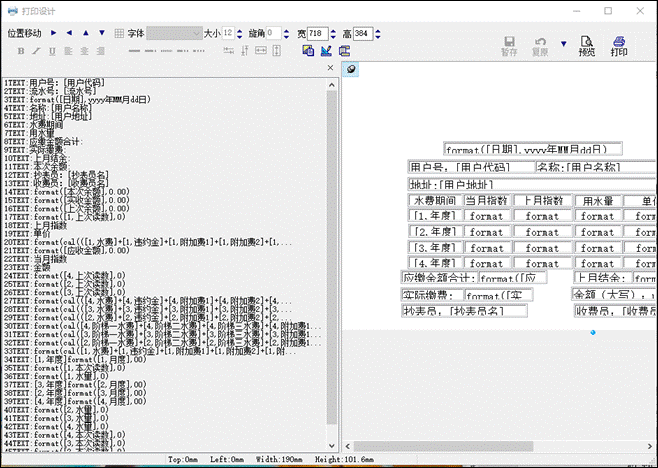Click the canvas horizontal scrollbar thumb
The height and width of the screenshot is (468, 658).
pos(444,446)
